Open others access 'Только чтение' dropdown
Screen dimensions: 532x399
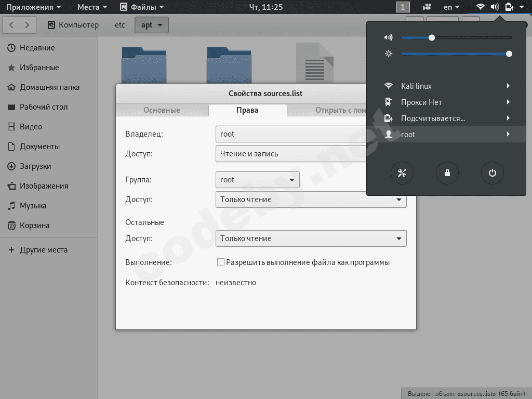(311, 238)
